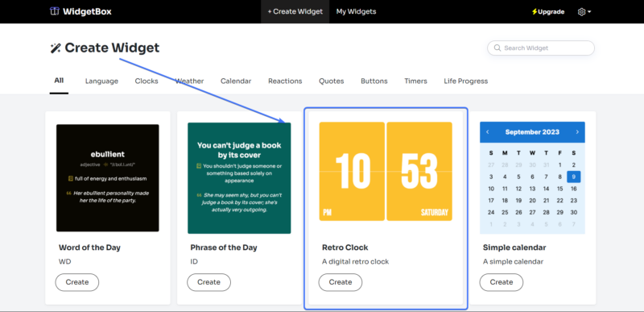Click the search magnifier icon
644x312 pixels.
(497, 48)
